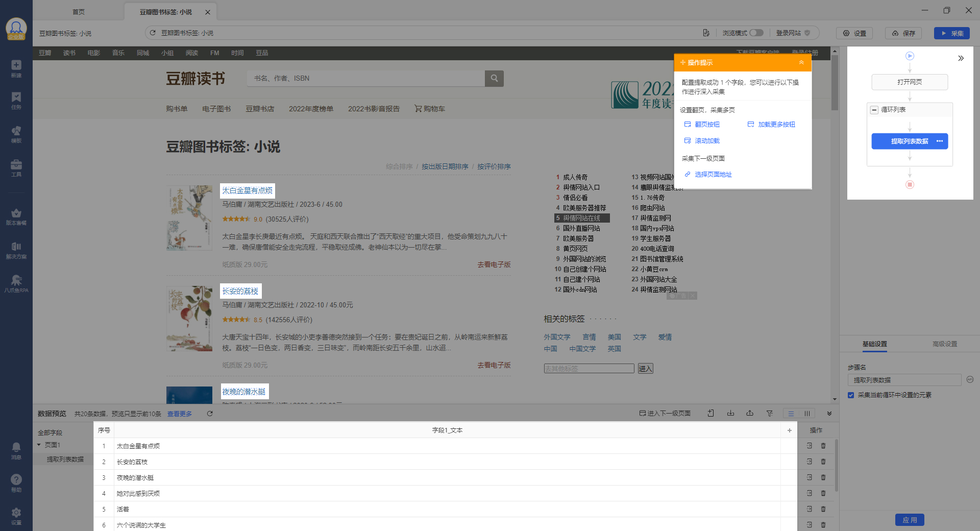The image size is (980, 531).
Task: Click the 滚动加载 option
Action: 702,141
